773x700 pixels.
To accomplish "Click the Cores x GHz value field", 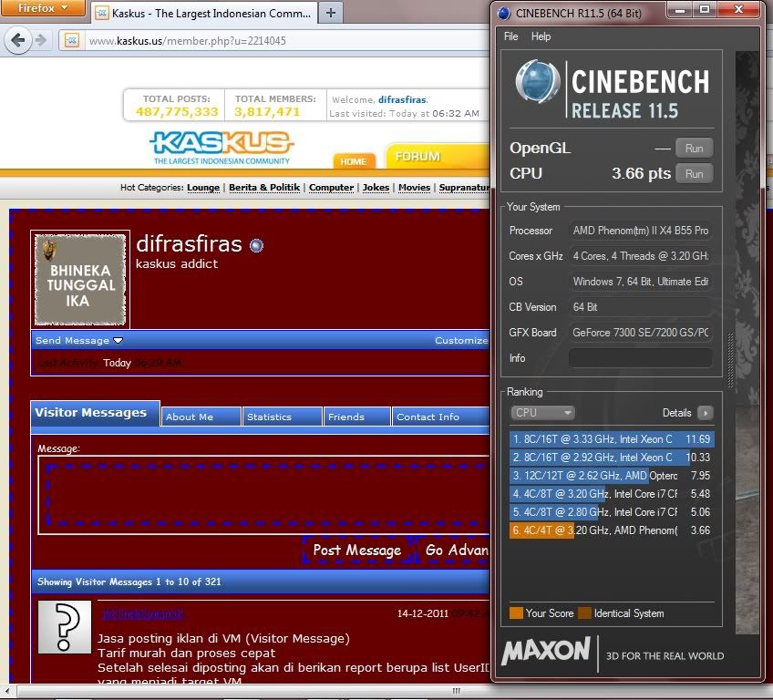I will (x=641, y=256).
